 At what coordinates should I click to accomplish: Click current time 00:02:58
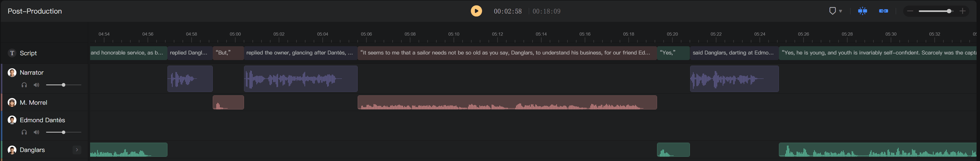508,11
